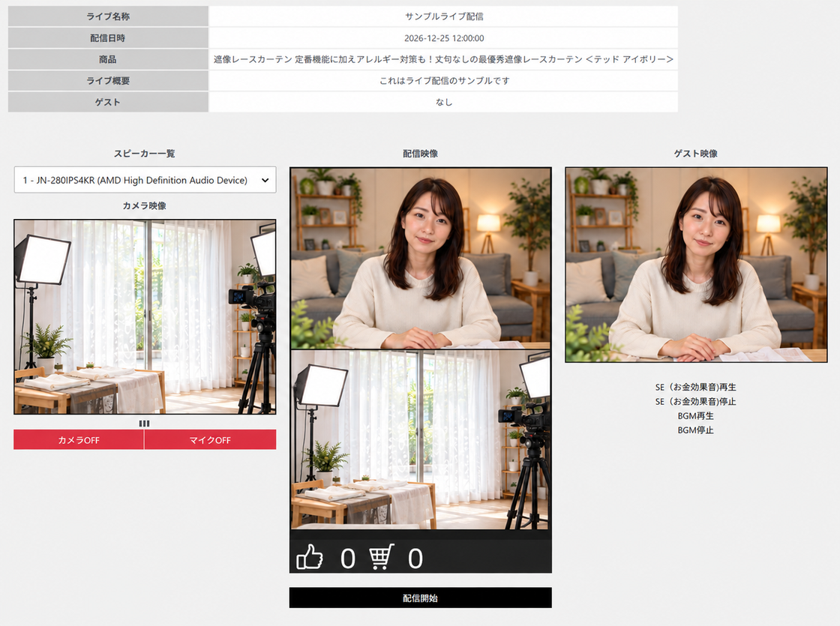
Task: Click the 商品 product description cell
Action: 443,59
